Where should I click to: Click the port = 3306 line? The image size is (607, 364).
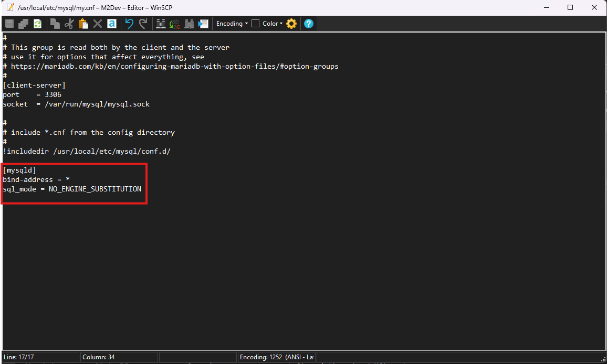click(32, 94)
